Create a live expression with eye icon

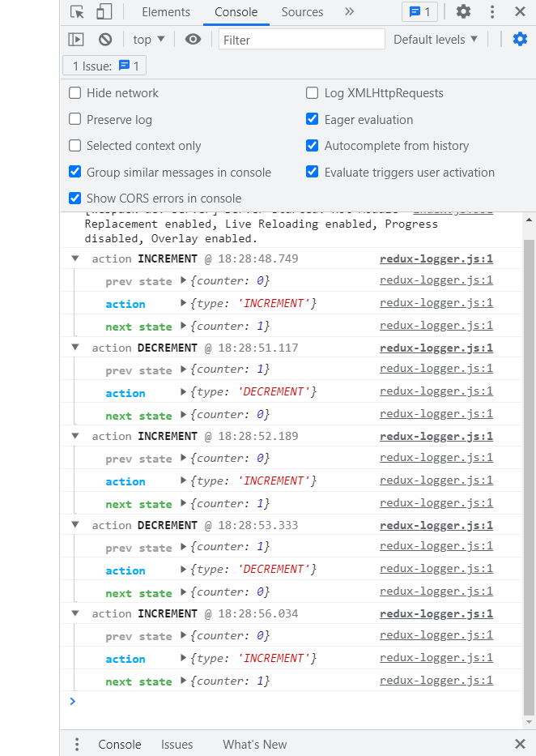tap(194, 40)
